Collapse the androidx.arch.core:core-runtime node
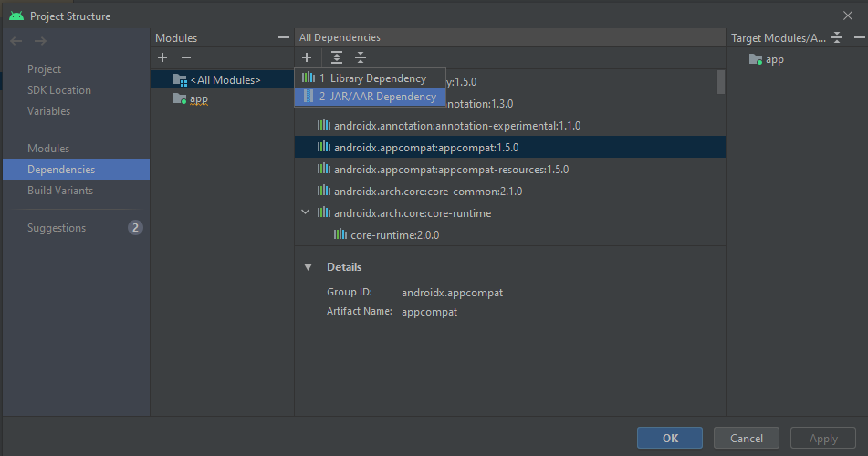 coord(306,212)
